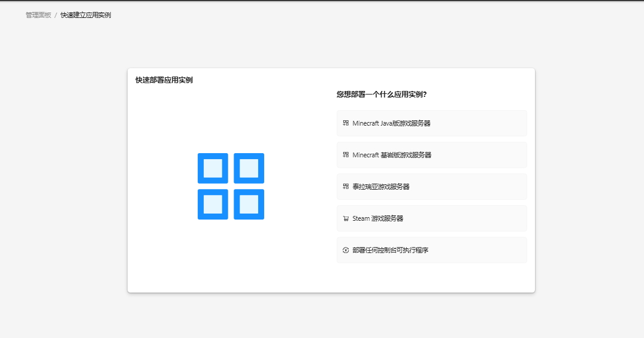
Task: Click the server icon next to 泰拉瑞亚游戏服务器
Action: (346, 187)
